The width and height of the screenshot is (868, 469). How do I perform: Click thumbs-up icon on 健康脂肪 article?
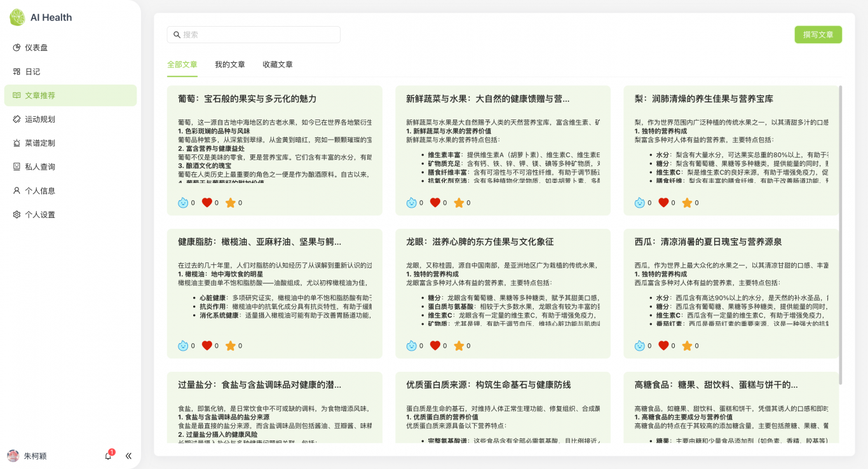pos(183,346)
